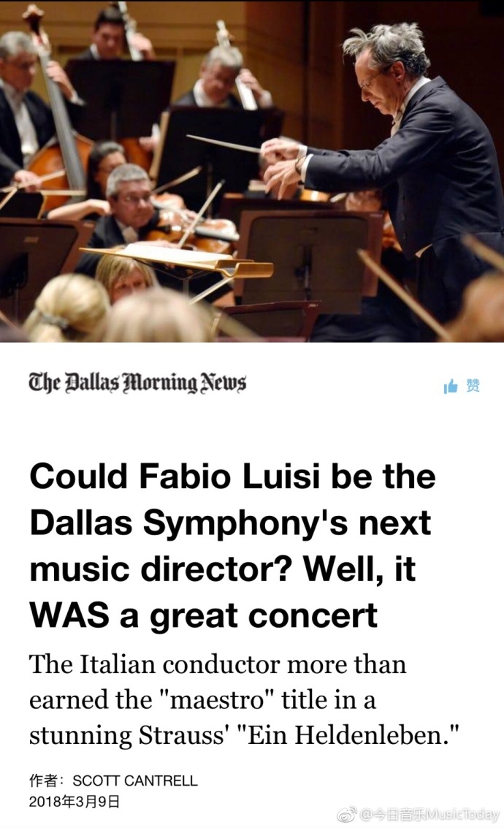Click the Weibo eye logo watermark
Image resolution: width=504 pixels, height=828 pixels.
click(346, 814)
